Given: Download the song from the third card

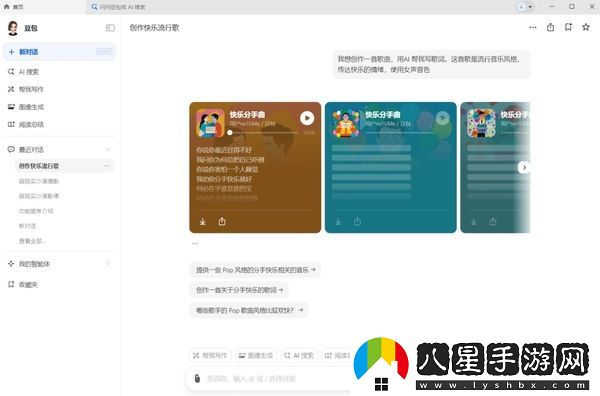Looking at the screenshot, I should [x=474, y=222].
